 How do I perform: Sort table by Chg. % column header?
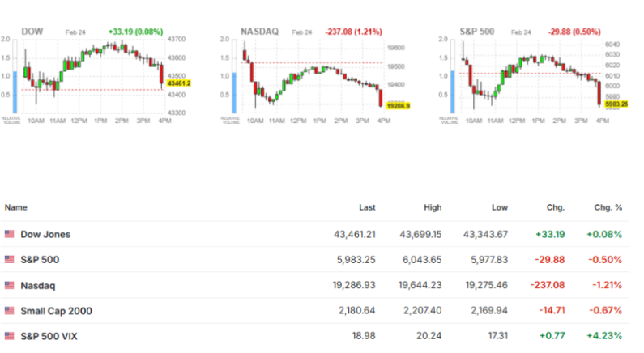point(608,207)
